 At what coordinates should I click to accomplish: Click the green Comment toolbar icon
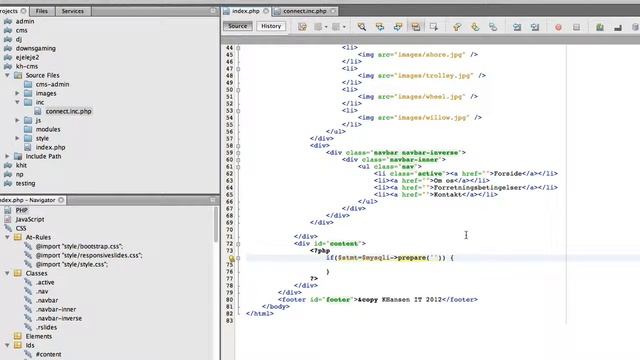600,27
